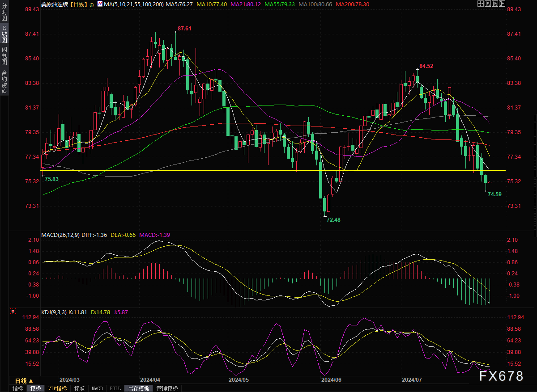The height and width of the screenshot is (392, 537).
Task: Open the 合约资料 side tab
Action: (x=4, y=82)
